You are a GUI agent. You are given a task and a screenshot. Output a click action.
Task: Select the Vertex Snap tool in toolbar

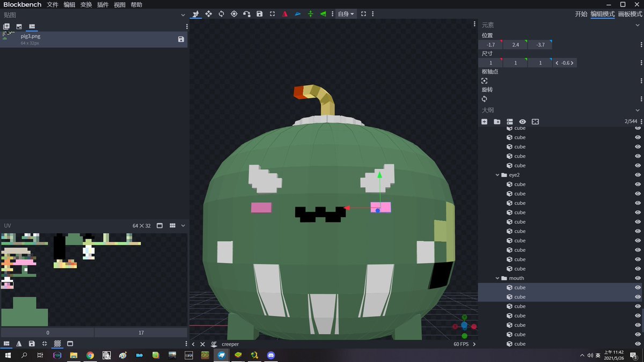tap(247, 14)
